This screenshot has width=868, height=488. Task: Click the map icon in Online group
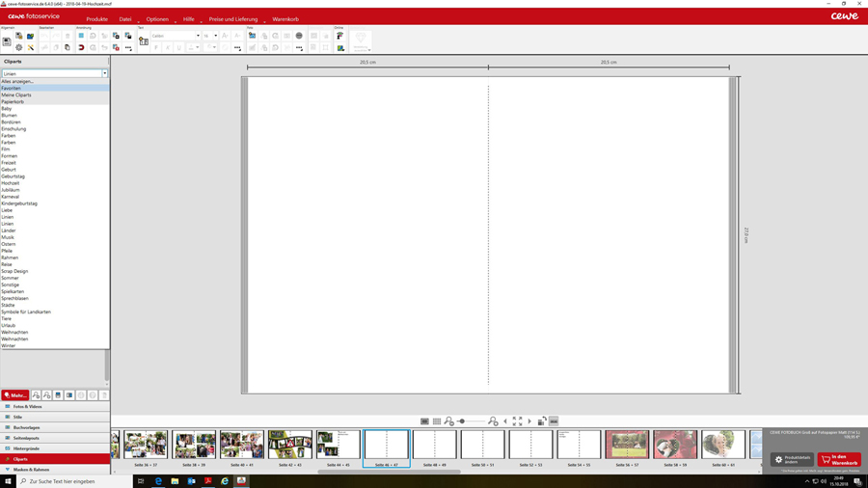(339, 47)
